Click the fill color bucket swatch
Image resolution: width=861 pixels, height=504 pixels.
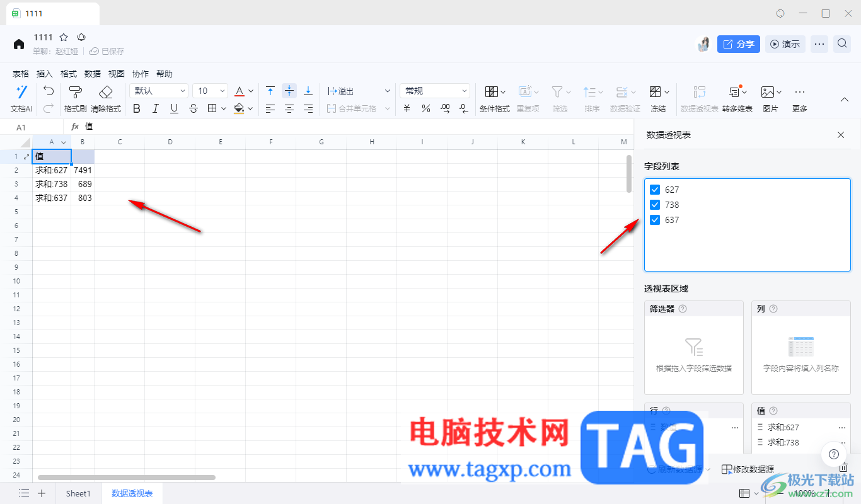click(x=239, y=108)
